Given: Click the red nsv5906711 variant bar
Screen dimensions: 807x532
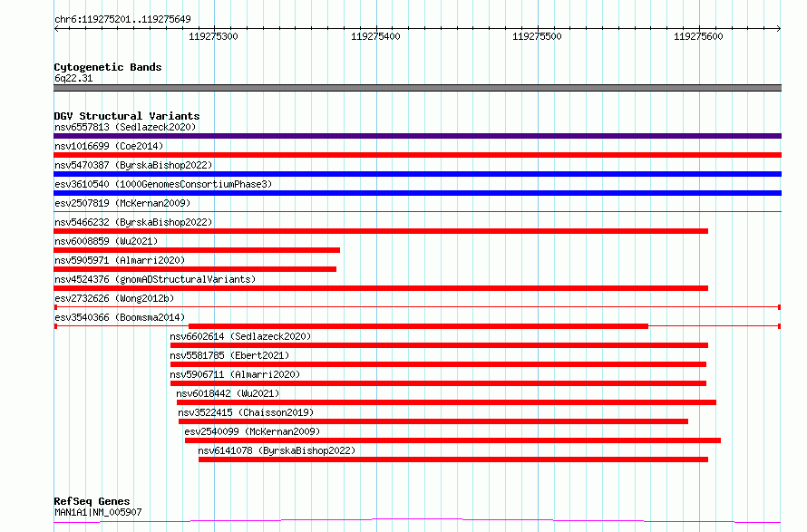Looking at the screenshot, I should (x=438, y=383).
